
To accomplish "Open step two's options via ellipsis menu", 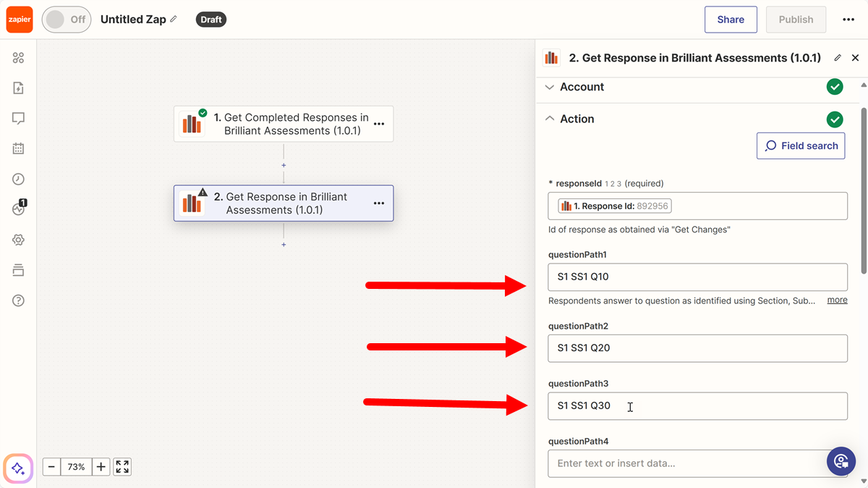I will point(378,203).
